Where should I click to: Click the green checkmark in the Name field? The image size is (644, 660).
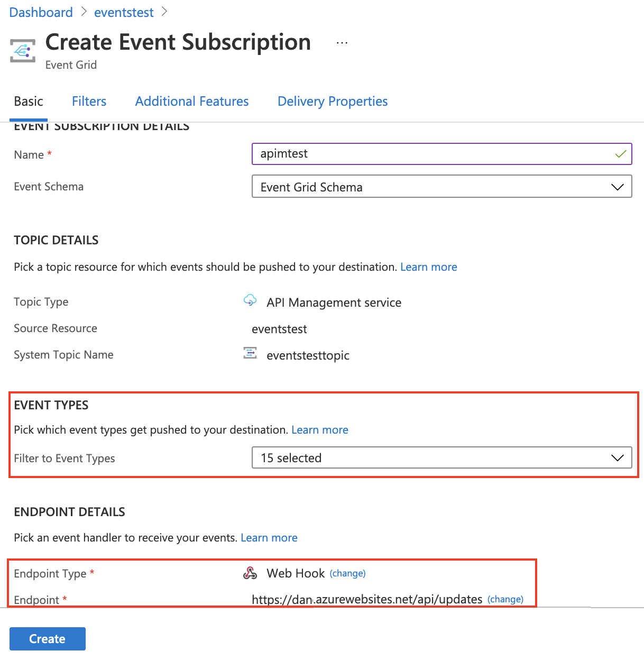click(x=621, y=154)
